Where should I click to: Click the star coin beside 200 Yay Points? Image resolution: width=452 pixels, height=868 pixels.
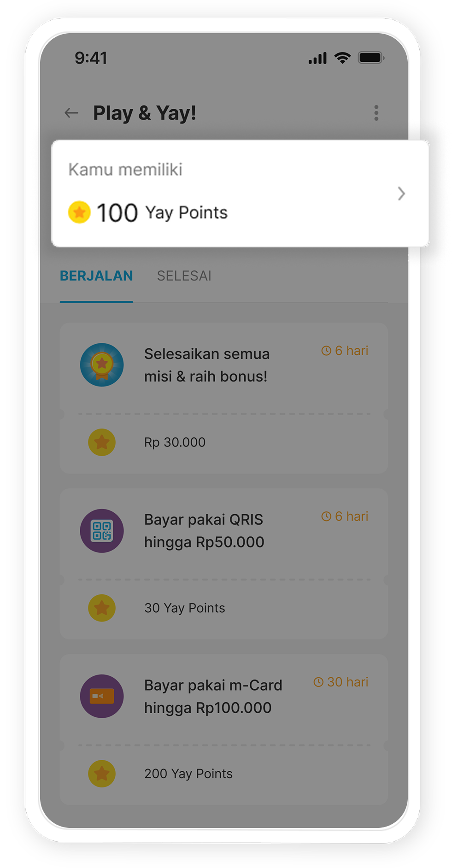tap(102, 774)
